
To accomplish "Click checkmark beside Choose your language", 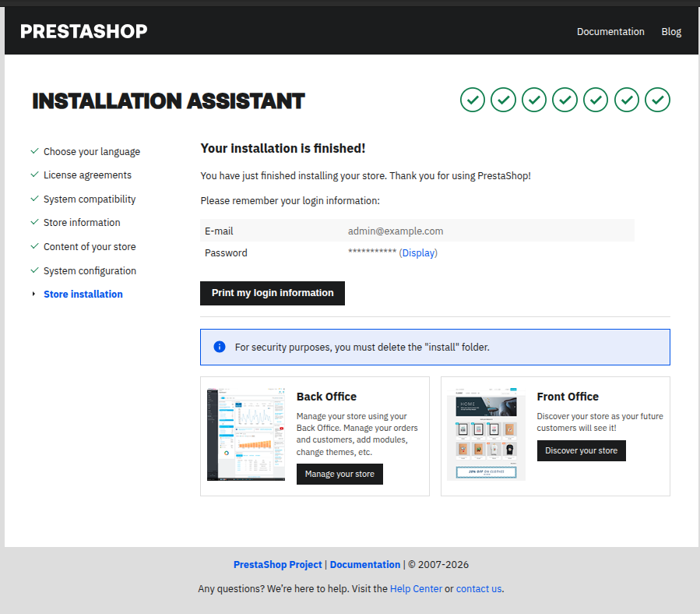I will pyautogui.click(x=34, y=151).
